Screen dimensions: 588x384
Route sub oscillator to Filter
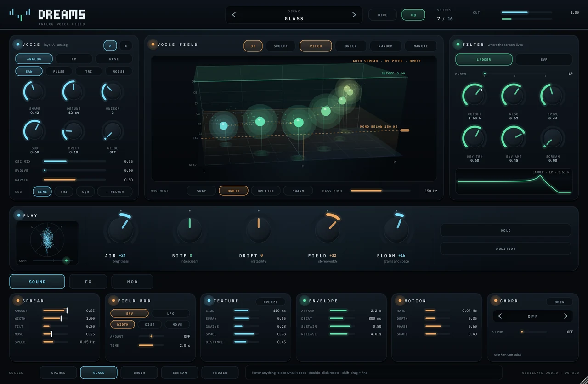point(115,192)
